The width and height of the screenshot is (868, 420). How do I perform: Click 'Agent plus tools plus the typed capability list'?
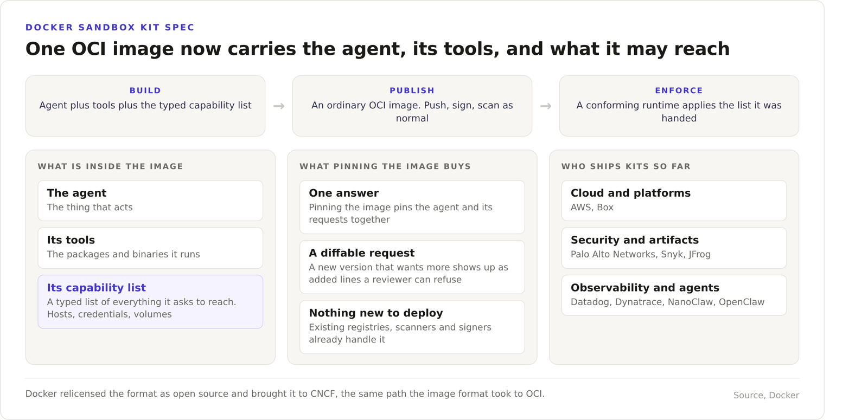click(145, 106)
